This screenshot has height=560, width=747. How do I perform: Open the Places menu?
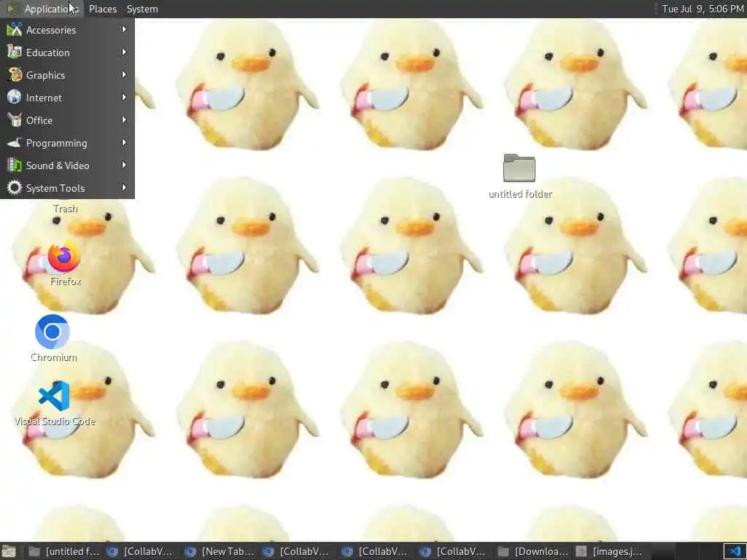coord(102,9)
